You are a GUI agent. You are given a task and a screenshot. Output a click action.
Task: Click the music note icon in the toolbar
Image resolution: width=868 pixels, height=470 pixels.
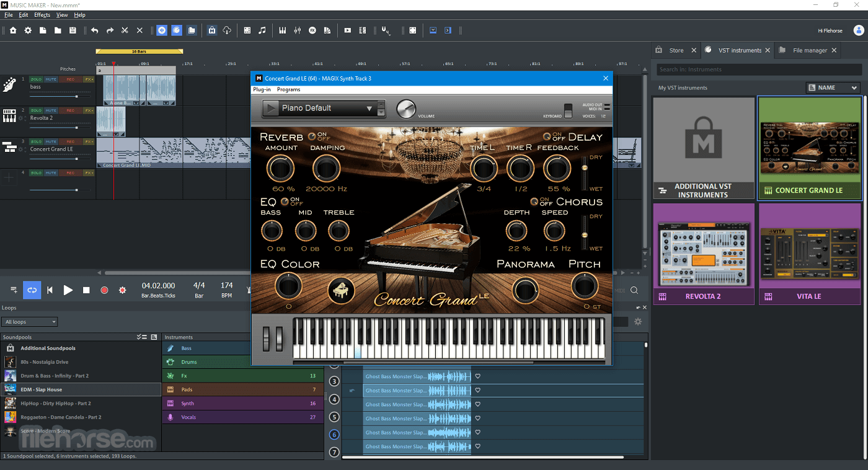(x=262, y=30)
